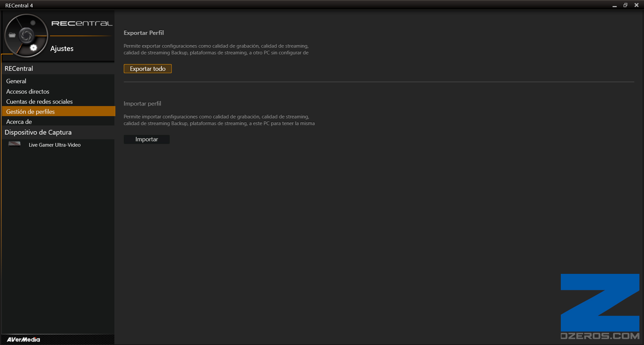Select Live Gamer Ultra device icon

14,144
